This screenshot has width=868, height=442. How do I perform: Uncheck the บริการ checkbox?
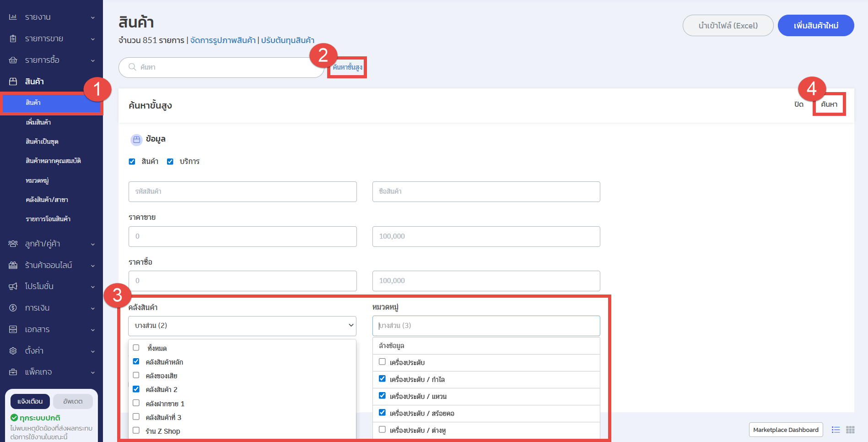tap(170, 161)
